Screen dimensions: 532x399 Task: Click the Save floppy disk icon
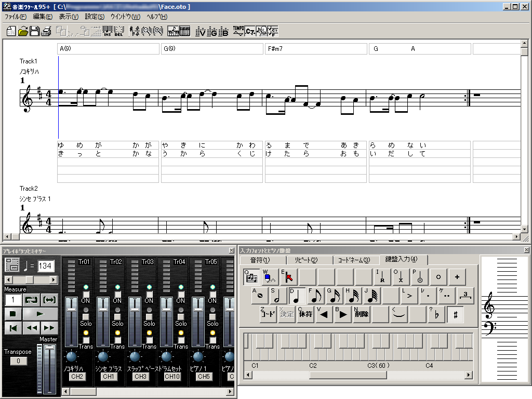pyautogui.click(x=34, y=32)
